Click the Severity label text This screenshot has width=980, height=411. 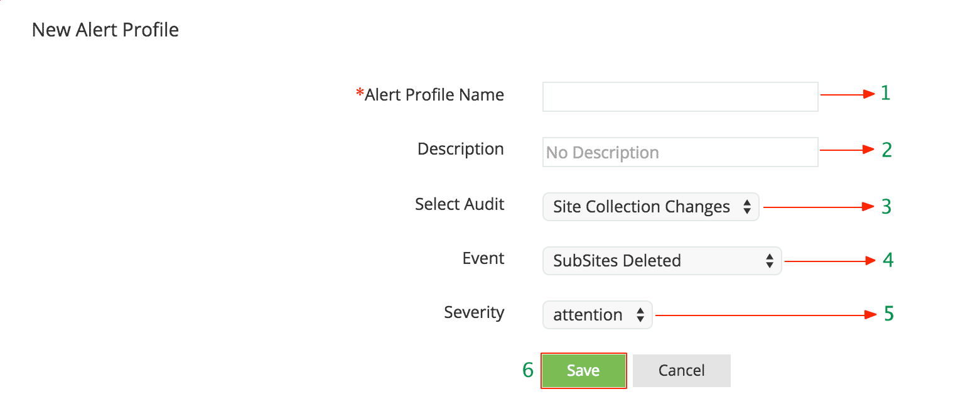click(x=474, y=312)
